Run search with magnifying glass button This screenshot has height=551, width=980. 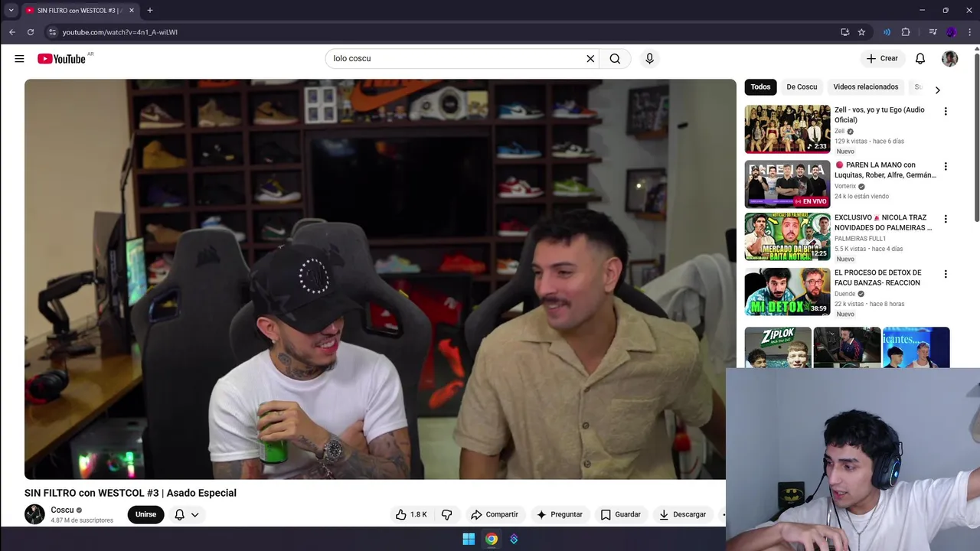(x=615, y=59)
